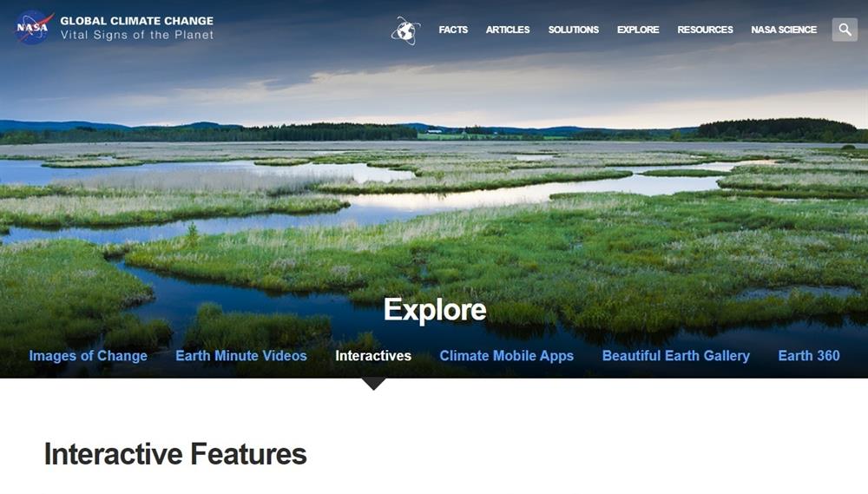Expand the Solutions navigation menu
868x494 pixels.
(x=574, y=30)
